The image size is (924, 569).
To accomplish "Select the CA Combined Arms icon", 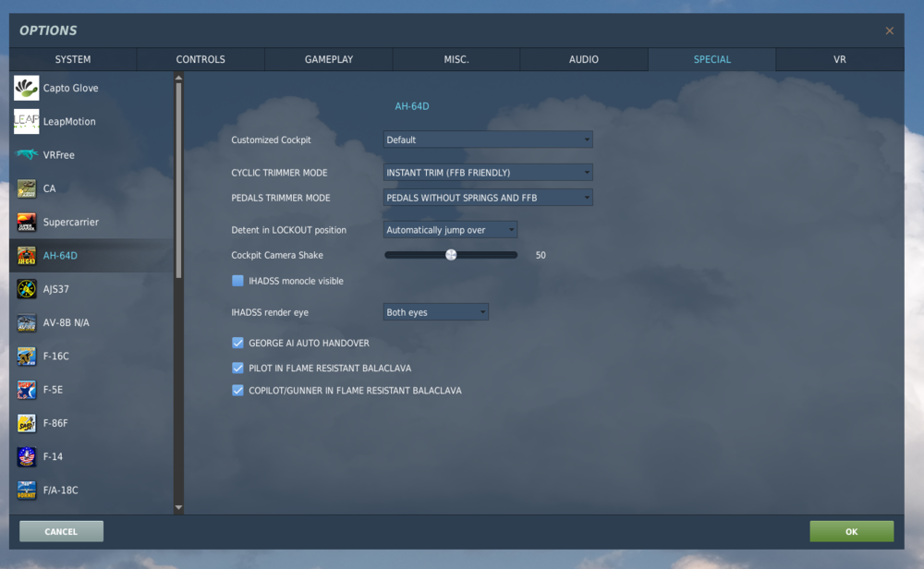I will tap(27, 188).
